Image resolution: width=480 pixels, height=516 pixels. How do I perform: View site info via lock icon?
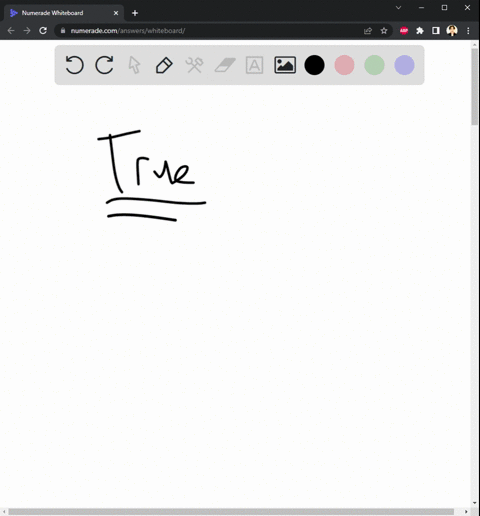[x=63, y=31]
